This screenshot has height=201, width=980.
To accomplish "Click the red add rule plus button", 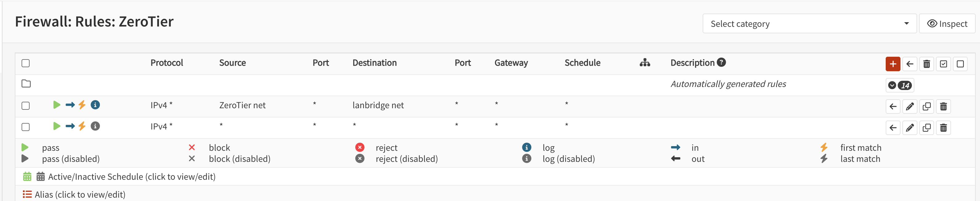I will tap(892, 64).
